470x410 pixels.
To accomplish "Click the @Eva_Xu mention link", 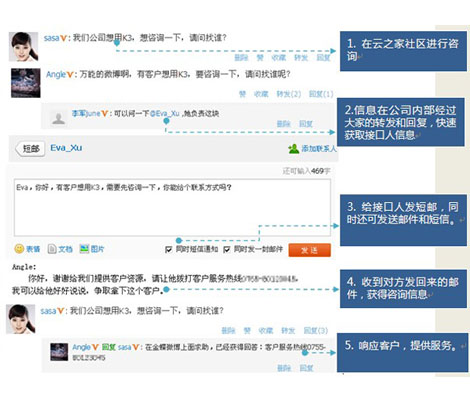I will 165,114.
